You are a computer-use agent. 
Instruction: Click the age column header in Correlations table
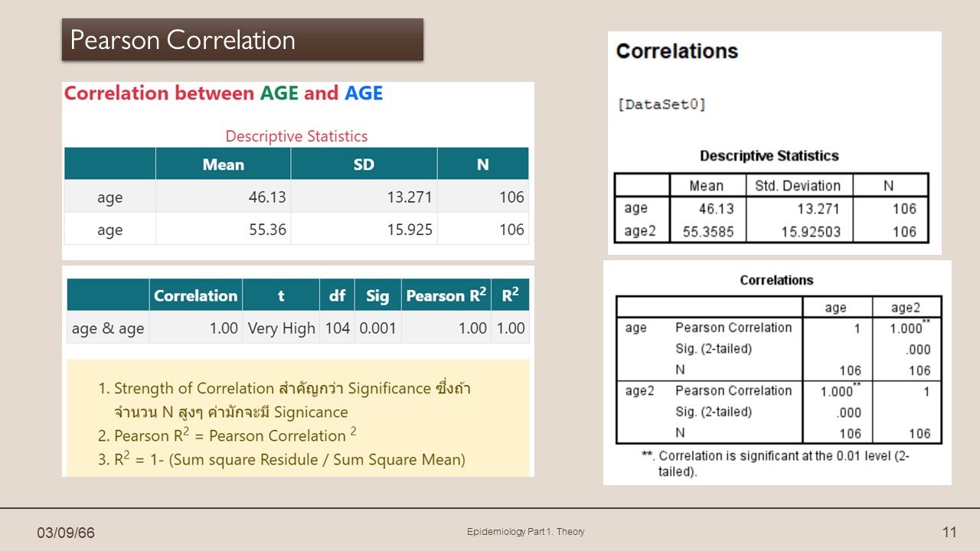tap(835, 308)
